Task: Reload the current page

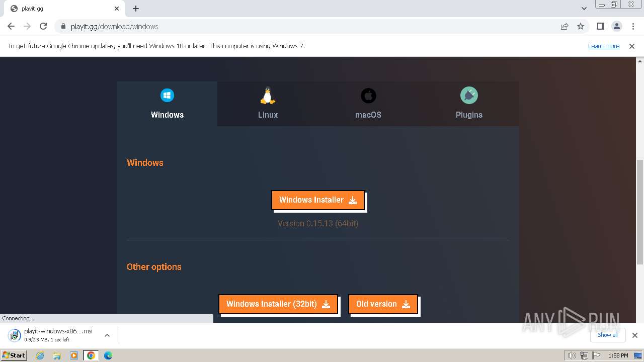Action: (43, 26)
